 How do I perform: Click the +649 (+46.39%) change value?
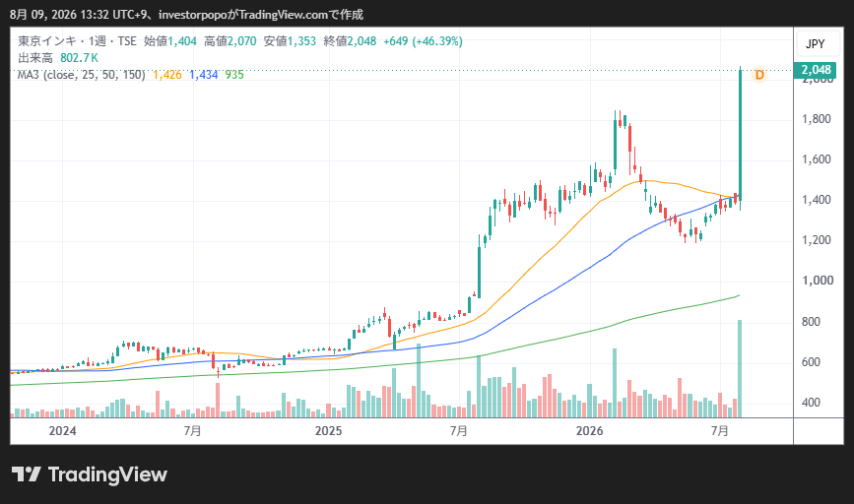click(423, 41)
